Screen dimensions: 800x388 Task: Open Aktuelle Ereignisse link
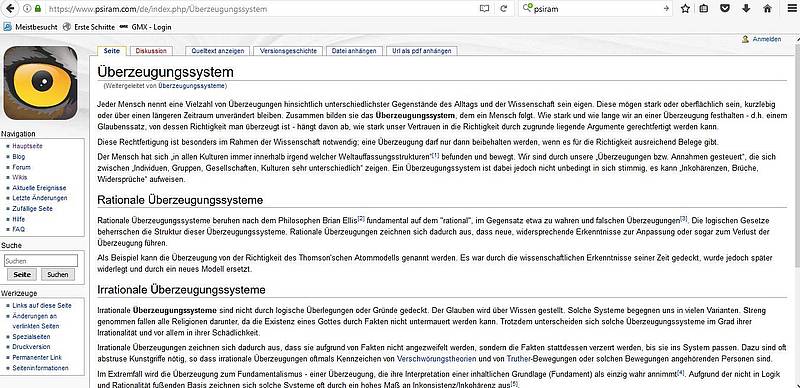pos(39,188)
